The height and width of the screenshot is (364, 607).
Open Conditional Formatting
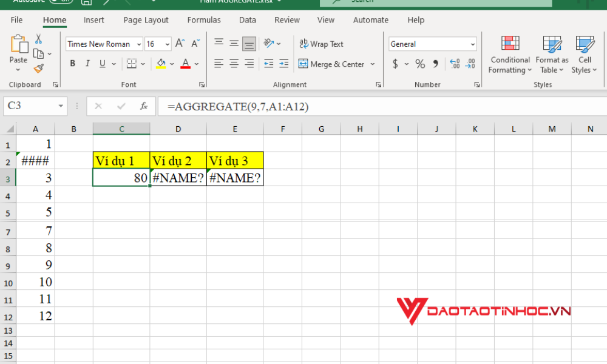(x=509, y=55)
